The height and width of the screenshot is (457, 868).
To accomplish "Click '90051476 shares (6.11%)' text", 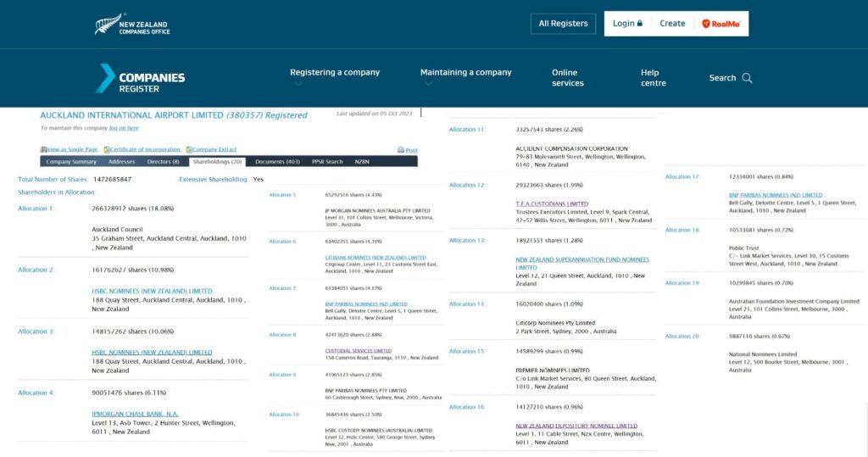I will pyautogui.click(x=129, y=393).
